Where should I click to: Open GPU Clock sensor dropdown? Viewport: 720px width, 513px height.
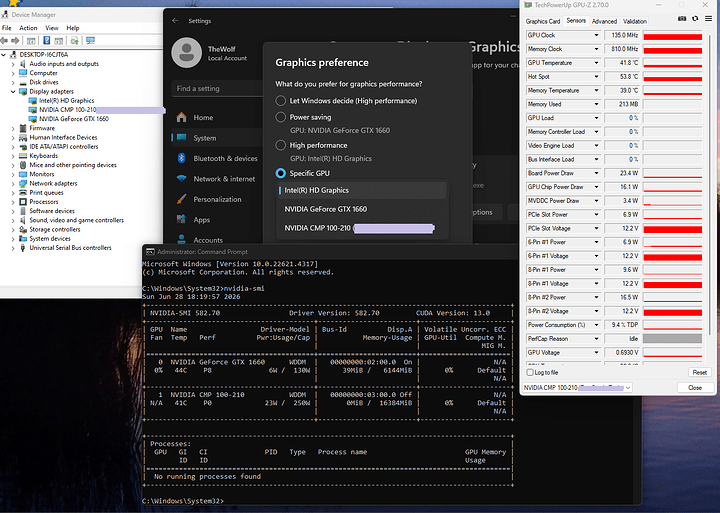coord(596,35)
